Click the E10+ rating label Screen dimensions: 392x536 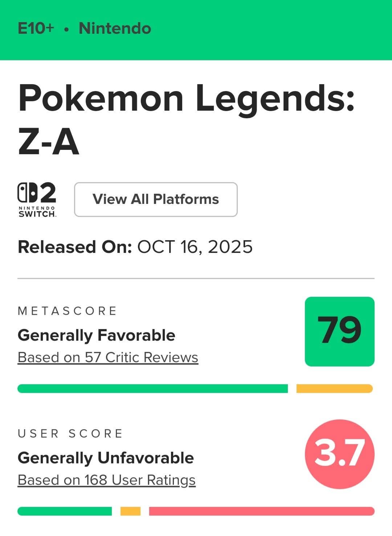coord(36,28)
